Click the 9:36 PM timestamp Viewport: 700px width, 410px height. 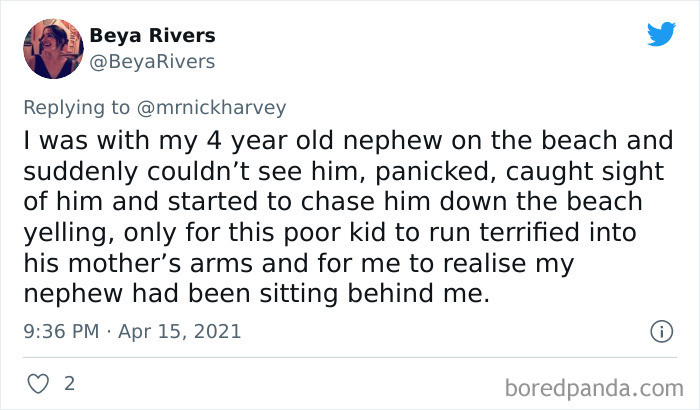(x=61, y=331)
